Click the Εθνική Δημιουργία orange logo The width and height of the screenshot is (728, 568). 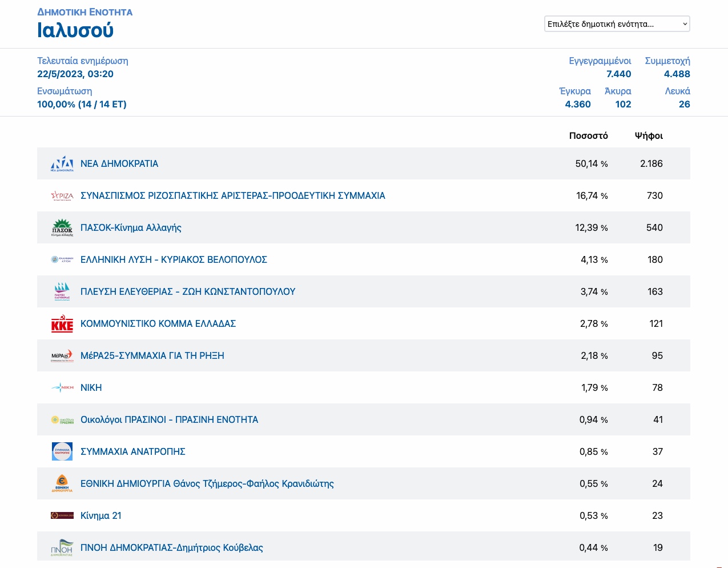coord(62,483)
